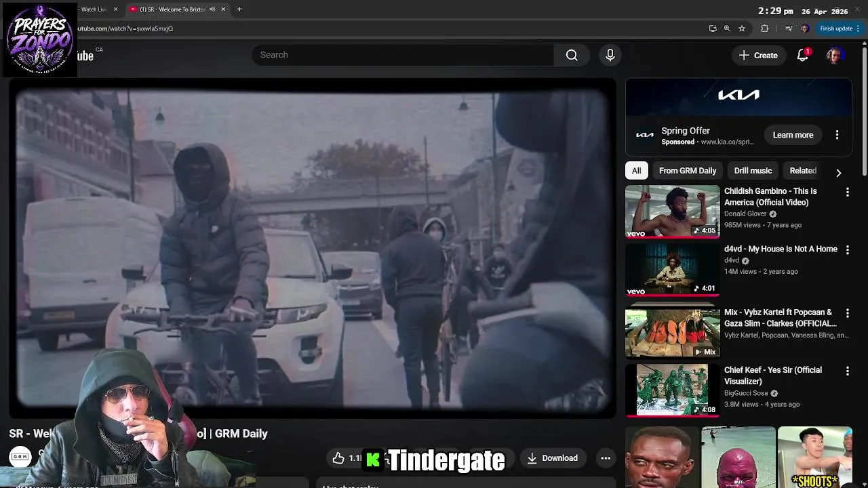
Task: Close the SR - Welcome To Brixton tab
Action: tap(223, 9)
